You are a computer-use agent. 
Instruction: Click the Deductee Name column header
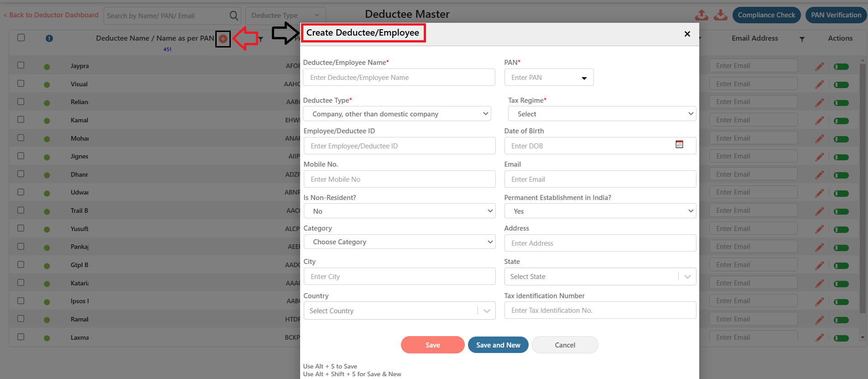coord(155,38)
